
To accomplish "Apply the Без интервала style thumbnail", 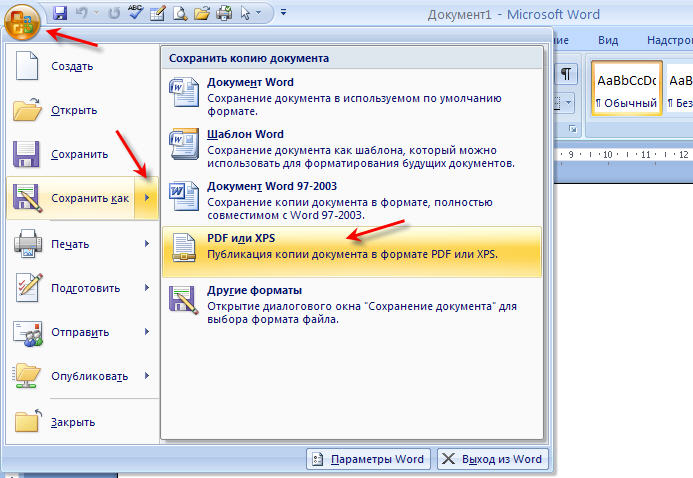I will coord(680,89).
